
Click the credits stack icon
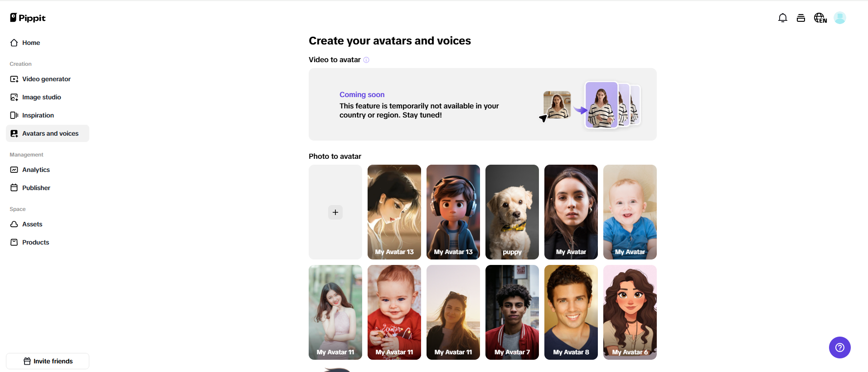[x=801, y=18]
